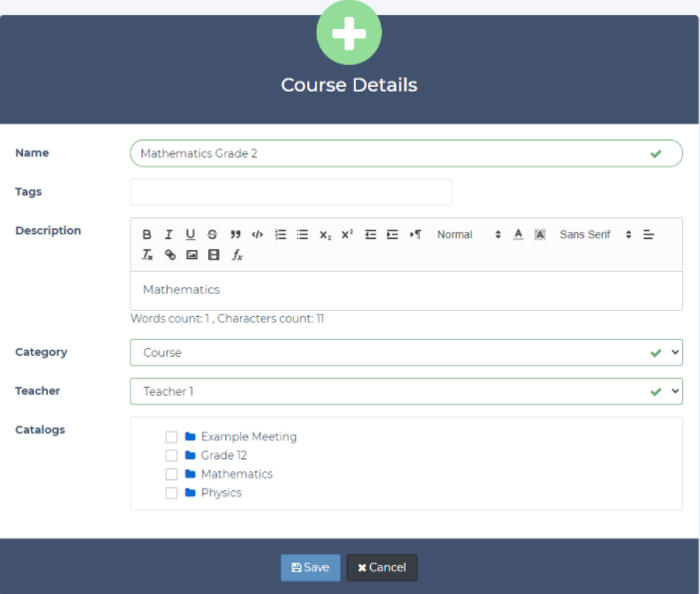Click the Mathematics catalog folder label

click(x=236, y=474)
